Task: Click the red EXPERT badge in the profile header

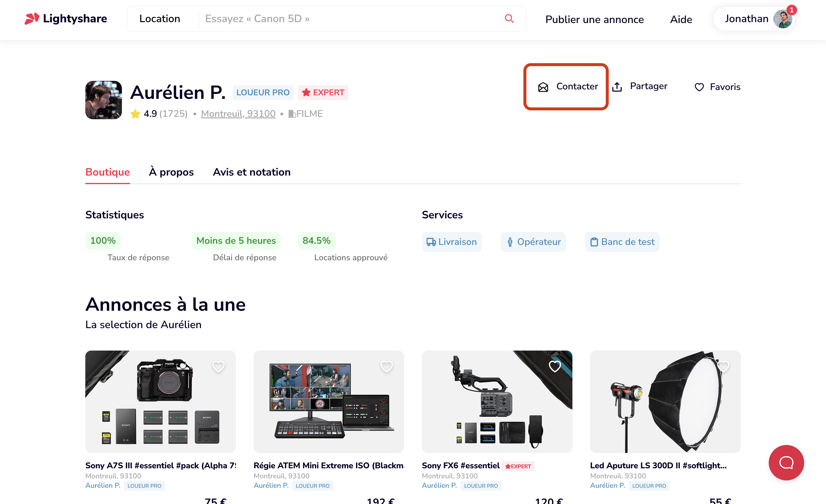Action: coord(323,92)
